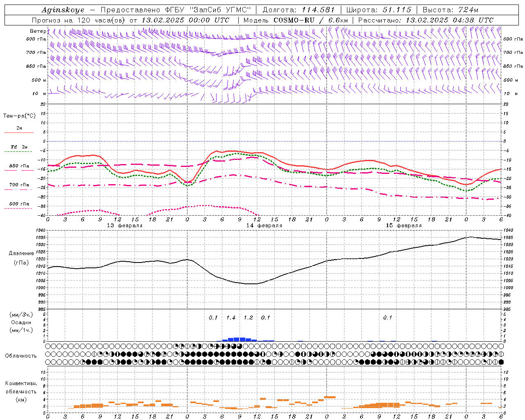The width and height of the screenshot is (525, 420).
Task: Click the Ветер wind panel label
Action: point(38,31)
